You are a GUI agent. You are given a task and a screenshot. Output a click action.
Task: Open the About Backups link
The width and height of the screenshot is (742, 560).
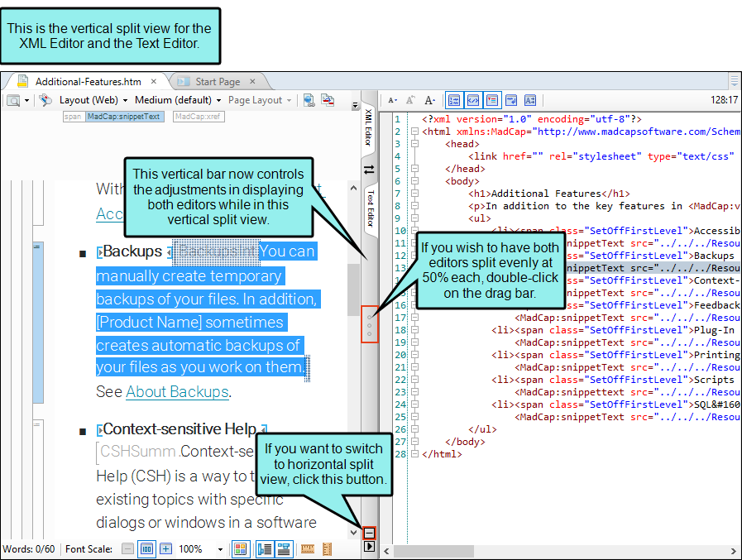point(177,391)
